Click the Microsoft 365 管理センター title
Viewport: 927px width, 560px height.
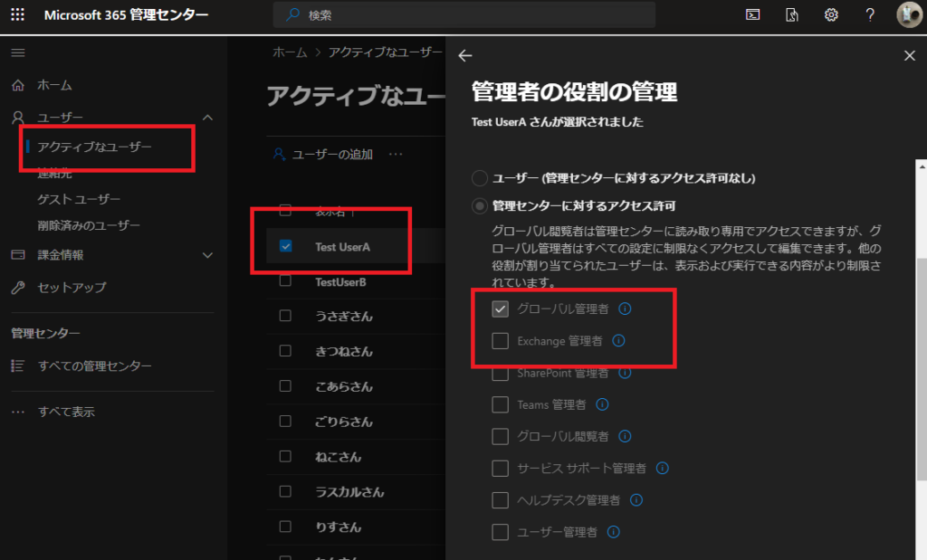click(127, 14)
